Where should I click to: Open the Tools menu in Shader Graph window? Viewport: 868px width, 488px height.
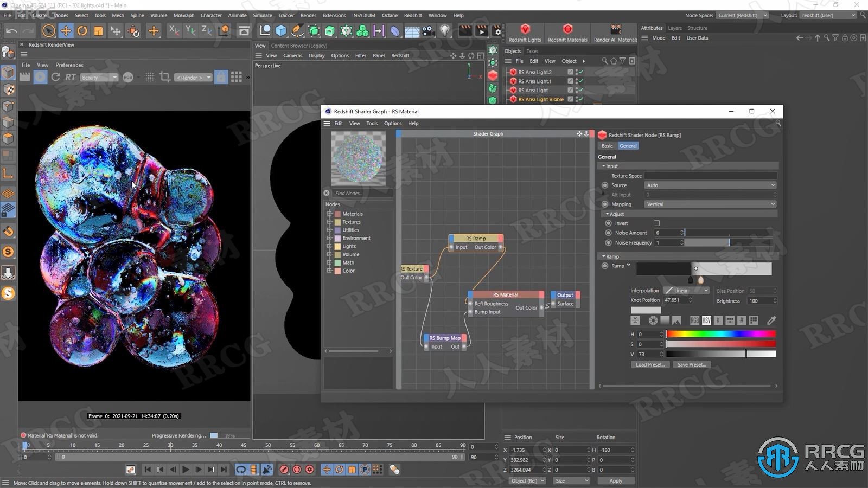pyautogui.click(x=372, y=124)
